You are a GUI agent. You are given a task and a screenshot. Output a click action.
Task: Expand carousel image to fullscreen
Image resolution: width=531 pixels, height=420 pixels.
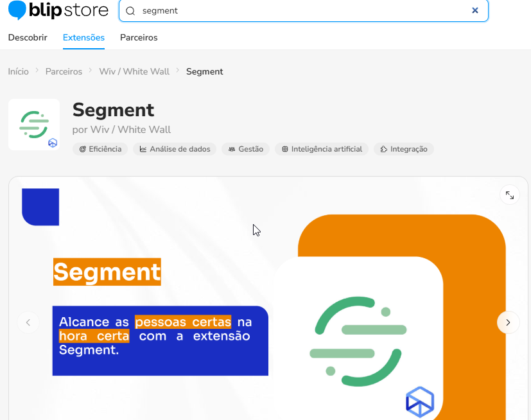tap(510, 195)
